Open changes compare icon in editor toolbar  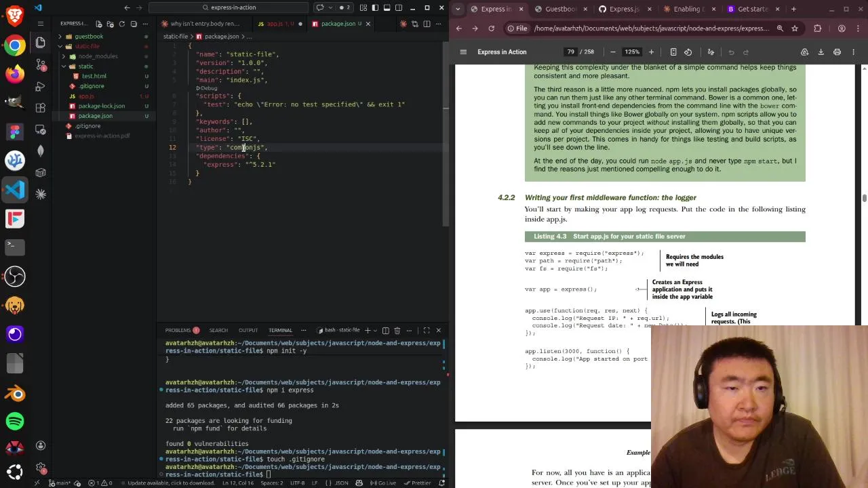(415, 24)
